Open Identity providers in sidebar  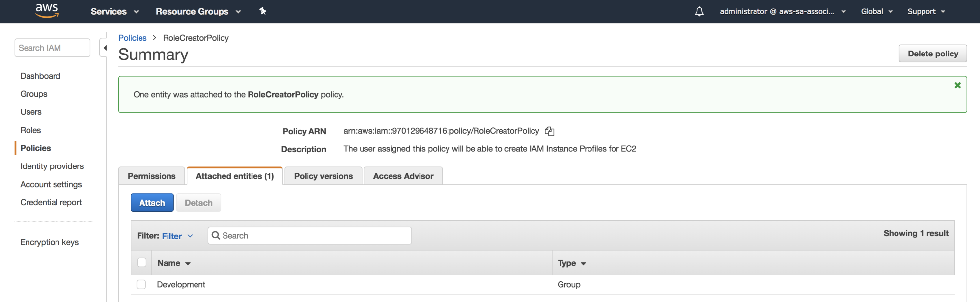[x=52, y=166]
